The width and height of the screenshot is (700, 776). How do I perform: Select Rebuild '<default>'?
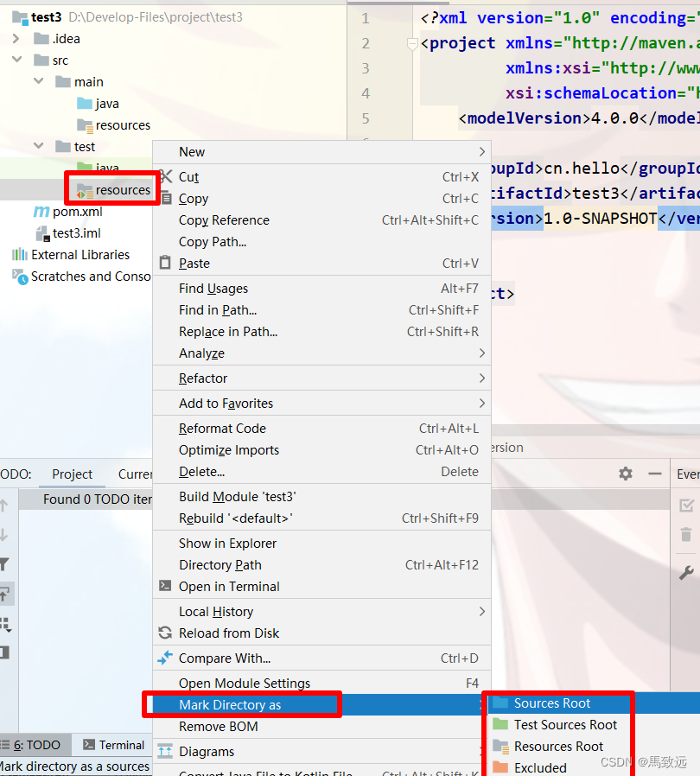click(x=321, y=518)
